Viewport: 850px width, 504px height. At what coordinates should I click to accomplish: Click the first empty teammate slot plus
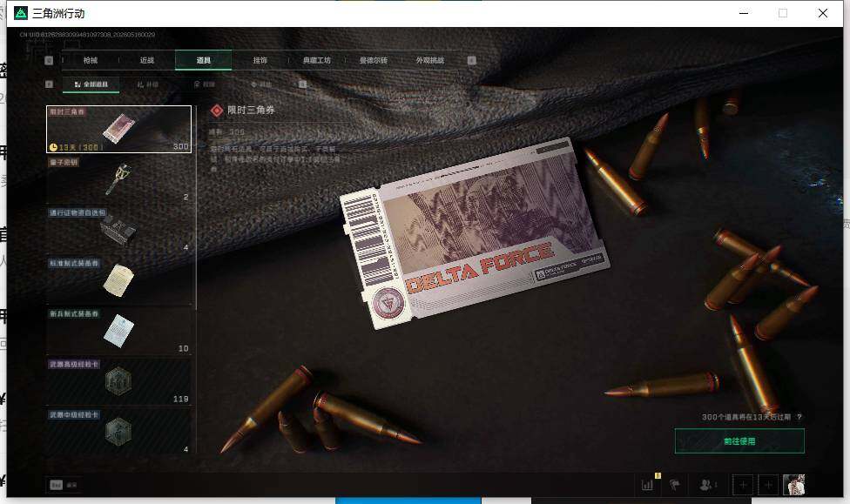pyautogui.click(x=743, y=485)
